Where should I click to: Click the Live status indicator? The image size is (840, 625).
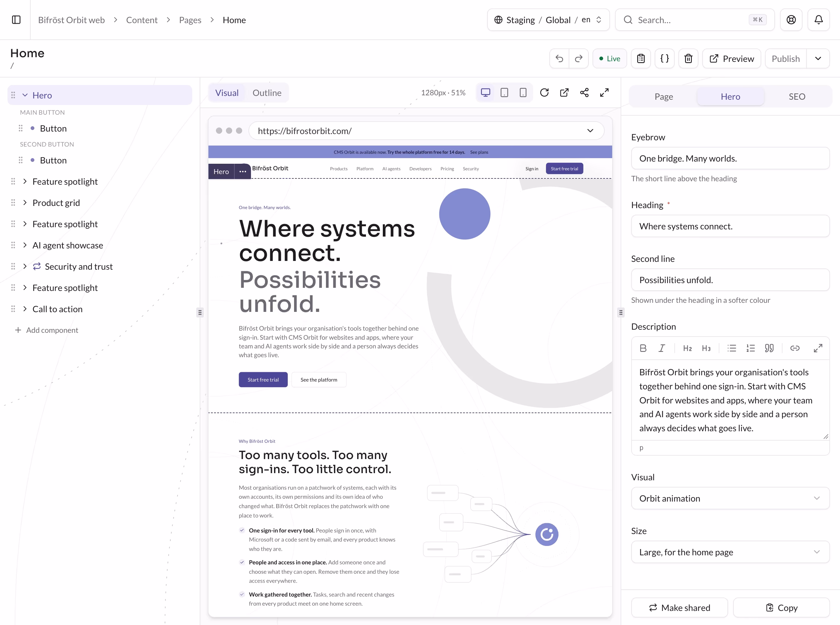(x=610, y=59)
